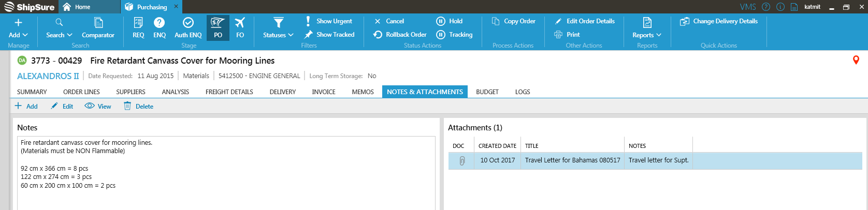The image size is (868, 210).
Task: Select the REQ stage icon
Action: point(138,23)
